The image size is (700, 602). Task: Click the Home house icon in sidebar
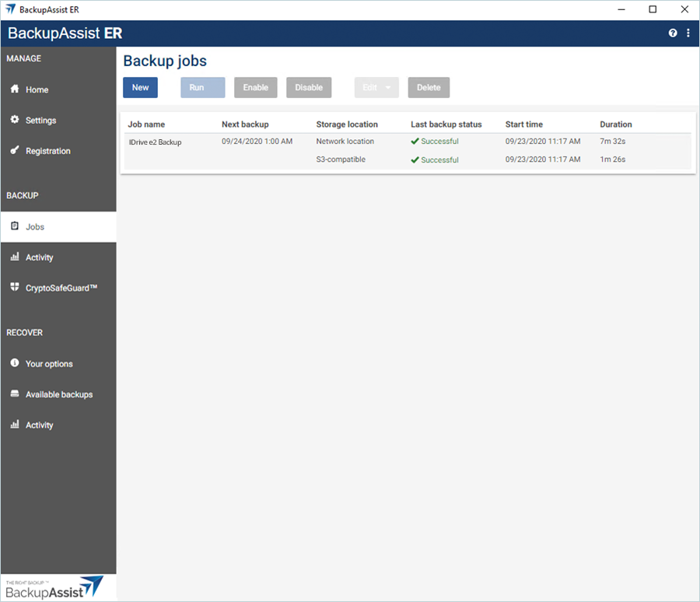point(14,89)
